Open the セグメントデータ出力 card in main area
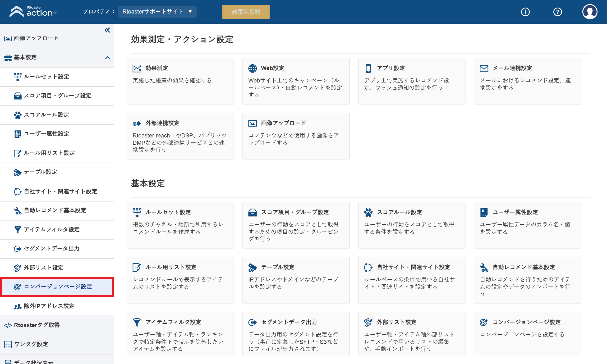 click(x=296, y=334)
